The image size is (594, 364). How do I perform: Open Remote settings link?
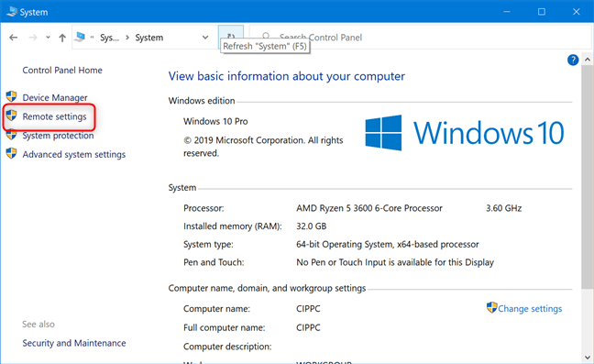[x=55, y=116]
